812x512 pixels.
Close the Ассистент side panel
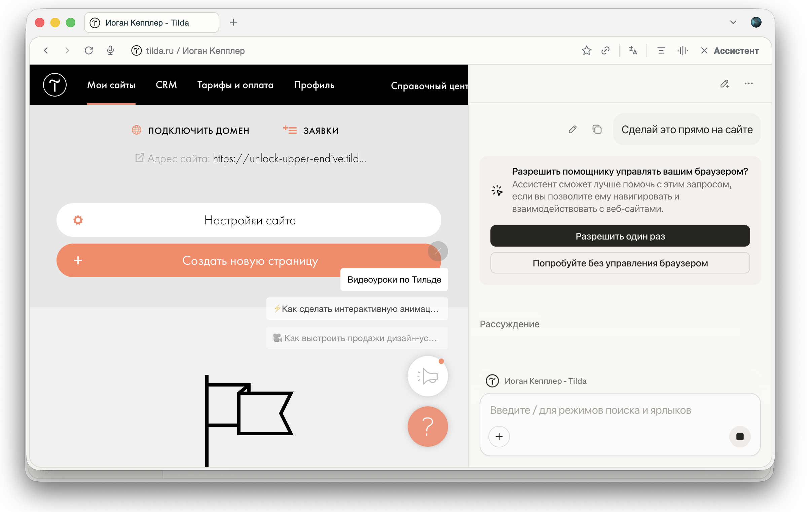pos(704,50)
